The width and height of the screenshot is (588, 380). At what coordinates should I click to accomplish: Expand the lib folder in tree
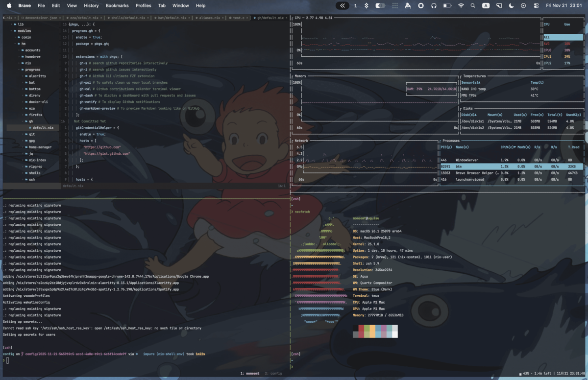pos(12,24)
